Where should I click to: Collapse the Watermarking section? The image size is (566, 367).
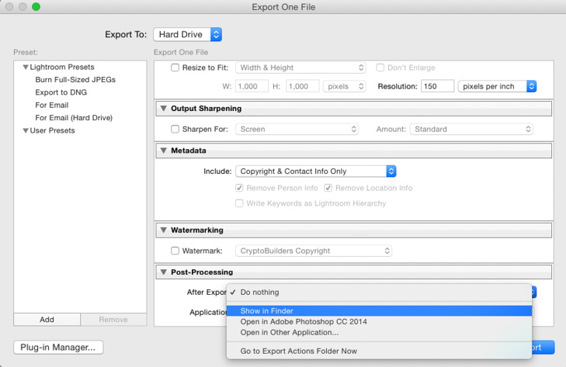point(164,230)
